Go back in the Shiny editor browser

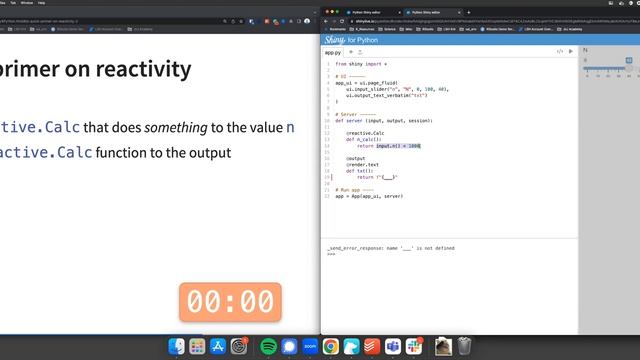click(x=326, y=21)
